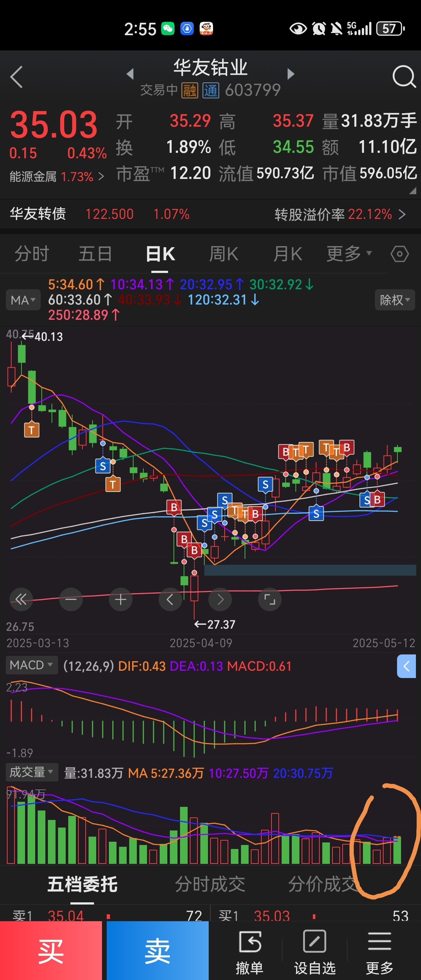
Task: Open the 华友转债 convertible bond link
Action: pos(38,214)
